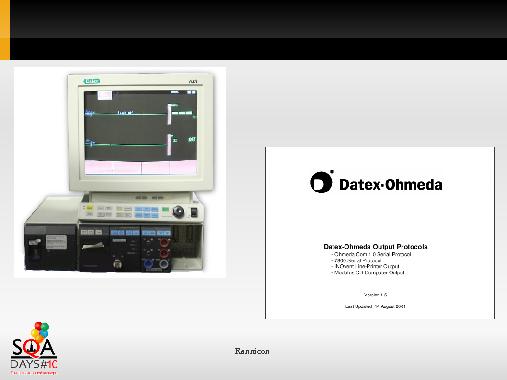Image resolution: width=507 pixels, height=380 pixels.
Task: Toggle the black power rocker switch
Action: [194, 212]
